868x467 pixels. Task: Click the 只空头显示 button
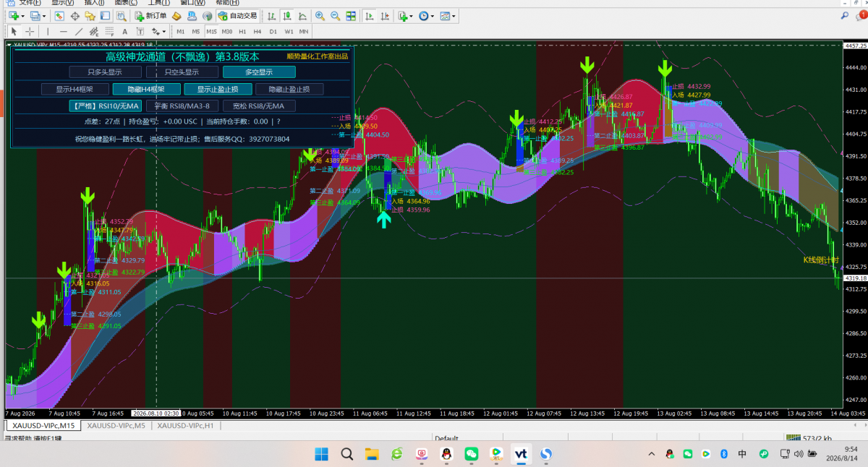click(182, 72)
